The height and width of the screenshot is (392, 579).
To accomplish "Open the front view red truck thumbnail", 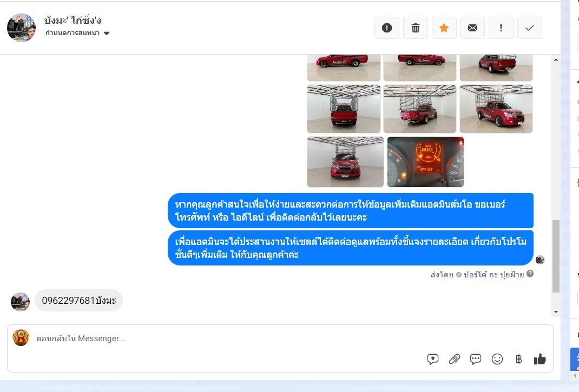I will click(x=345, y=162).
